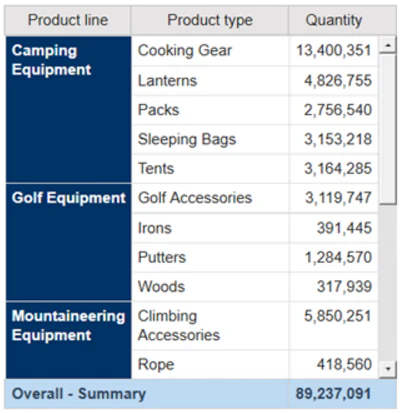401x413 pixels.
Task: Select the Cooking Gear cell
Action: 210,51
